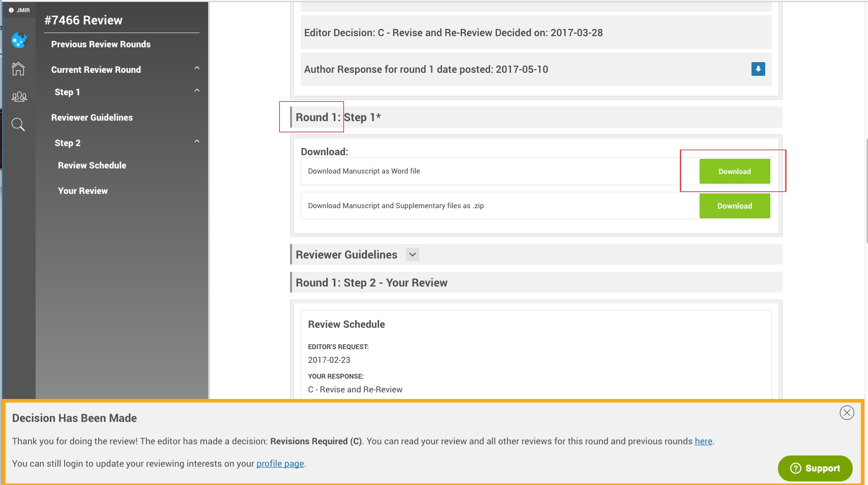868x485 pixels.
Task: Open Previous Review Rounds menu item
Action: [101, 44]
